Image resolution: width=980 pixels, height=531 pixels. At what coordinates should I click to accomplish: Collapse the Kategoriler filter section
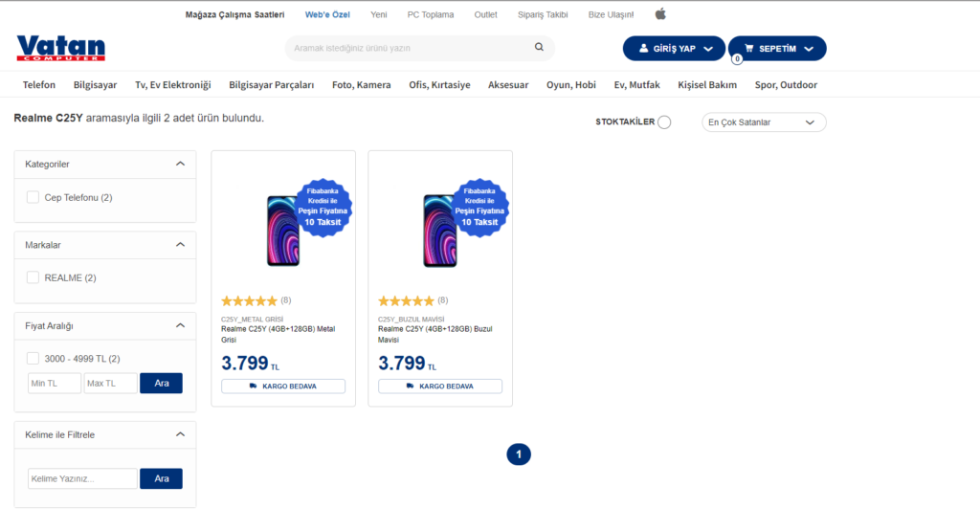click(180, 164)
